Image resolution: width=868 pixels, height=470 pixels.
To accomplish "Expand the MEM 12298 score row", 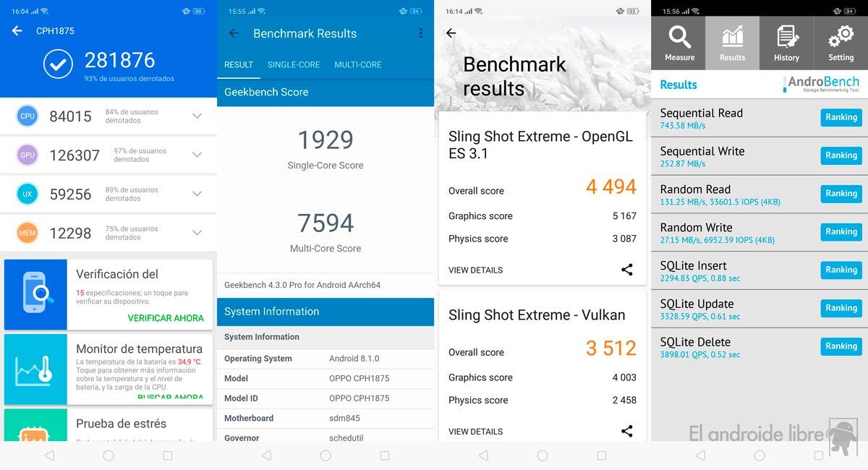I will [x=197, y=233].
